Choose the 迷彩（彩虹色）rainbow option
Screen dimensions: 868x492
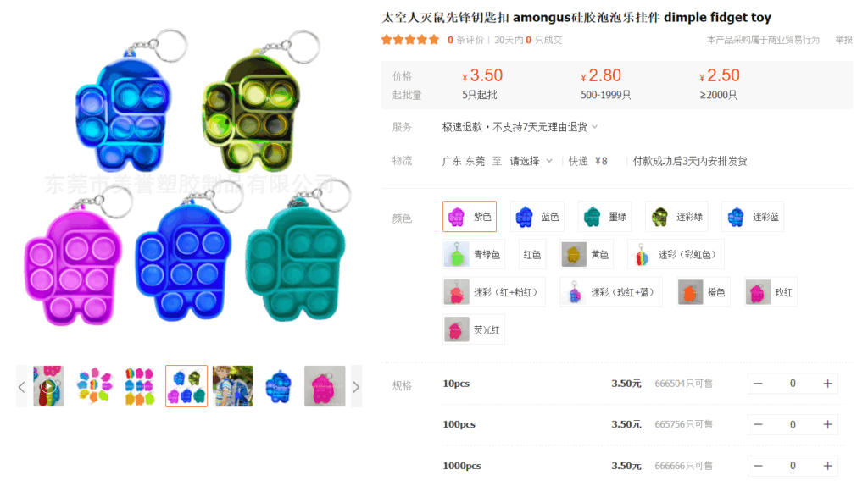(676, 255)
